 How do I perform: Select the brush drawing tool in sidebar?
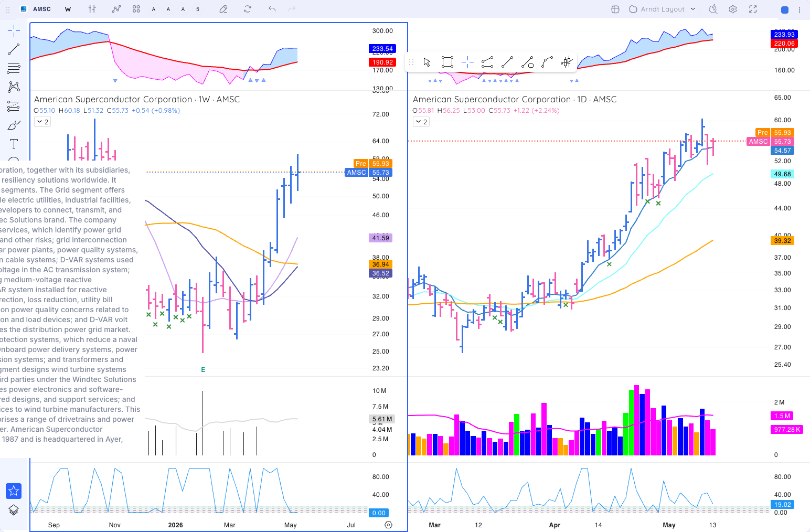pos(14,125)
